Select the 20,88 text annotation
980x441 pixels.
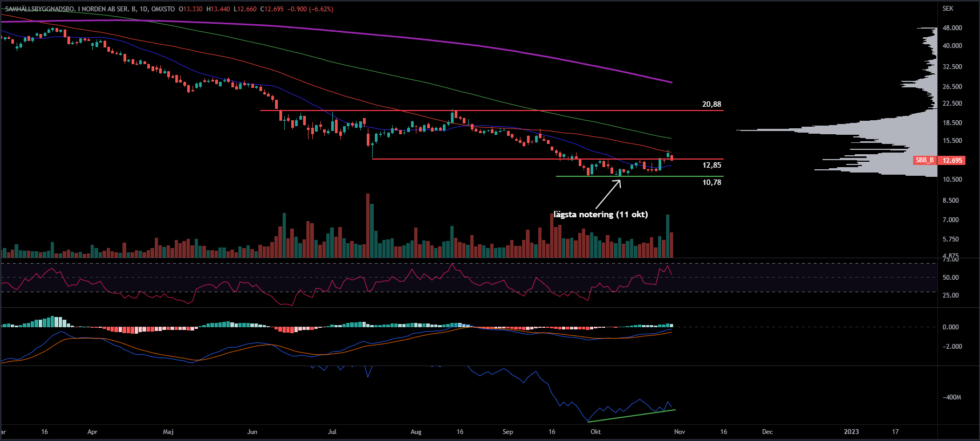point(711,104)
